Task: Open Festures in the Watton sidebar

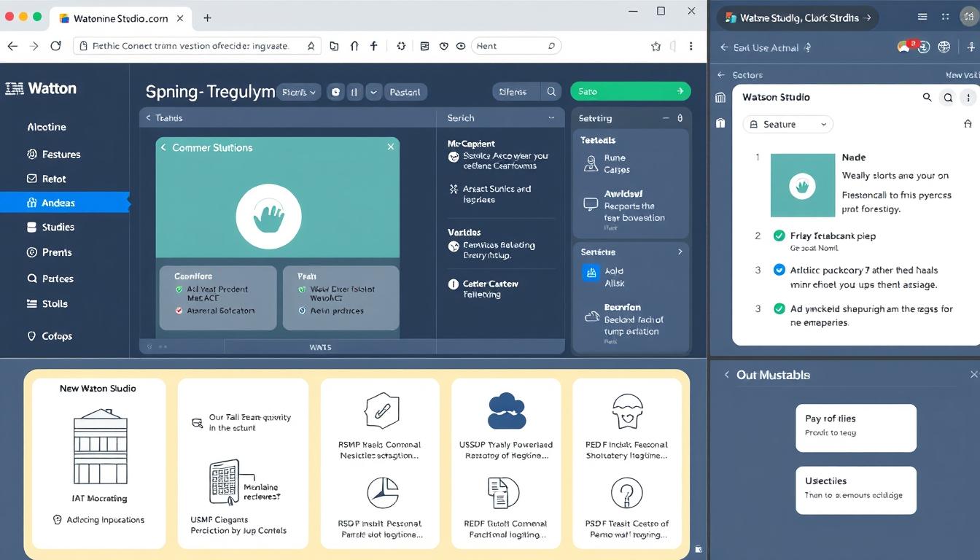Action: coord(61,154)
